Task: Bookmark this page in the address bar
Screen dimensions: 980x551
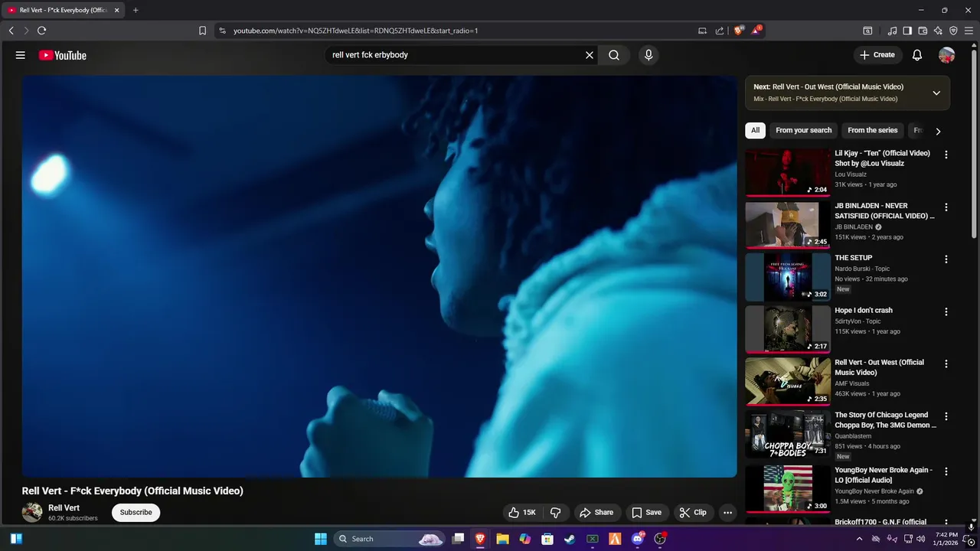Action: click(x=202, y=31)
